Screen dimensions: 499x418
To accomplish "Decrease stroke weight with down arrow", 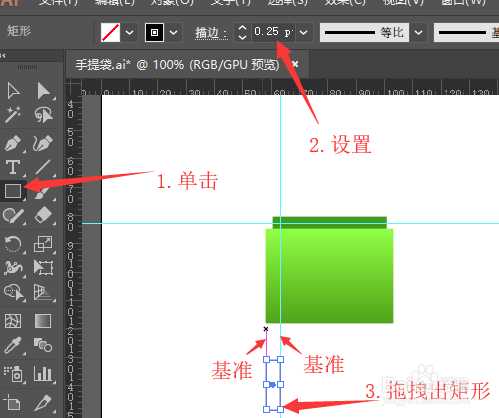I will coord(243,37).
